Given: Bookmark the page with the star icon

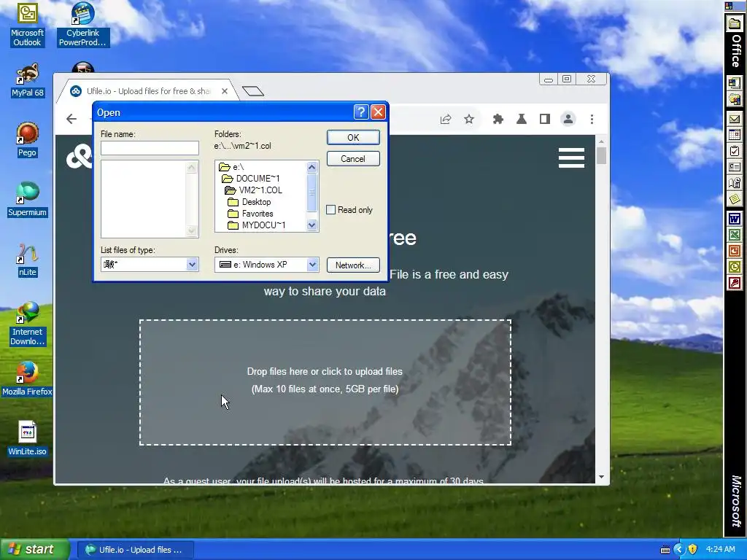Looking at the screenshot, I should click(469, 119).
